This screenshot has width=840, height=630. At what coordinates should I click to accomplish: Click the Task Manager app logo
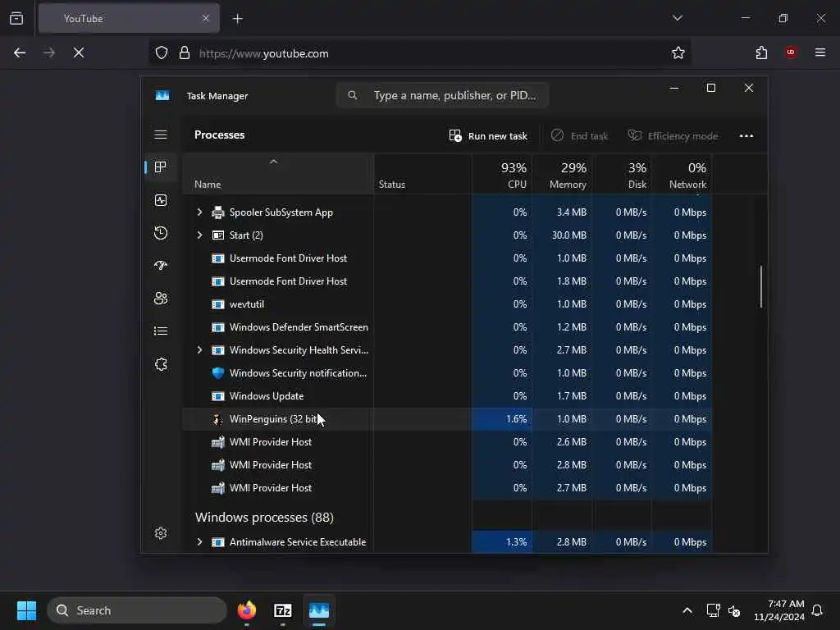click(x=162, y=95)
